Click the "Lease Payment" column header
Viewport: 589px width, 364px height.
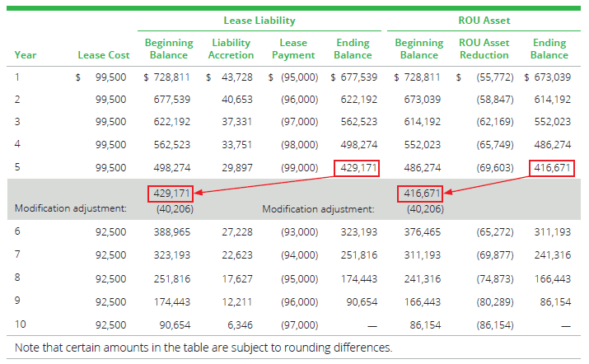pyautogui.click(x=293, y=49)
